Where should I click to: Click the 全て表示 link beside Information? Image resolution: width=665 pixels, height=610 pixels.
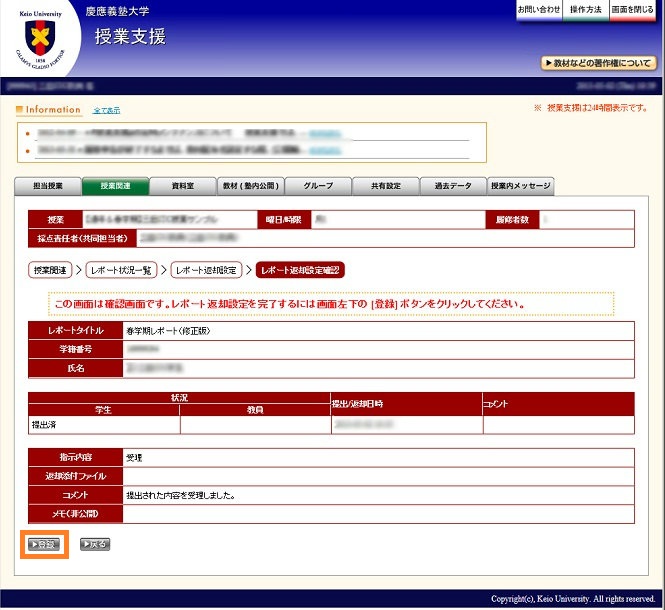[105, 110]
